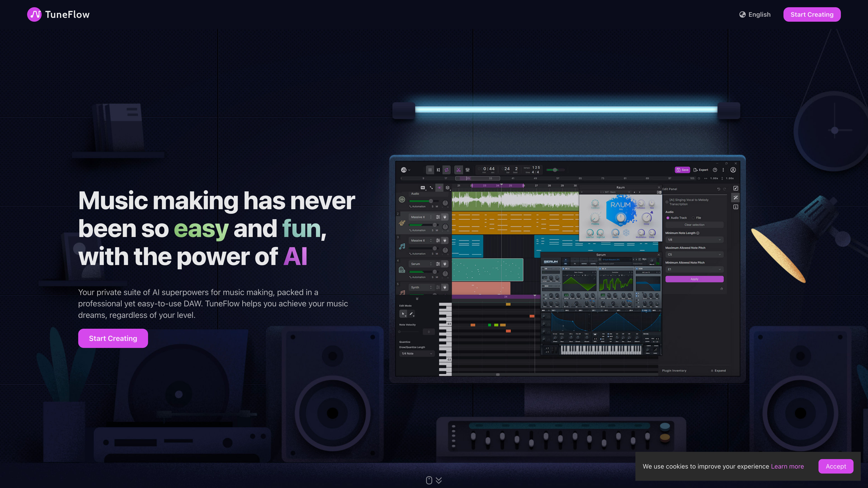
Task: Accept the cookie notice
Action: coord(836,467)
